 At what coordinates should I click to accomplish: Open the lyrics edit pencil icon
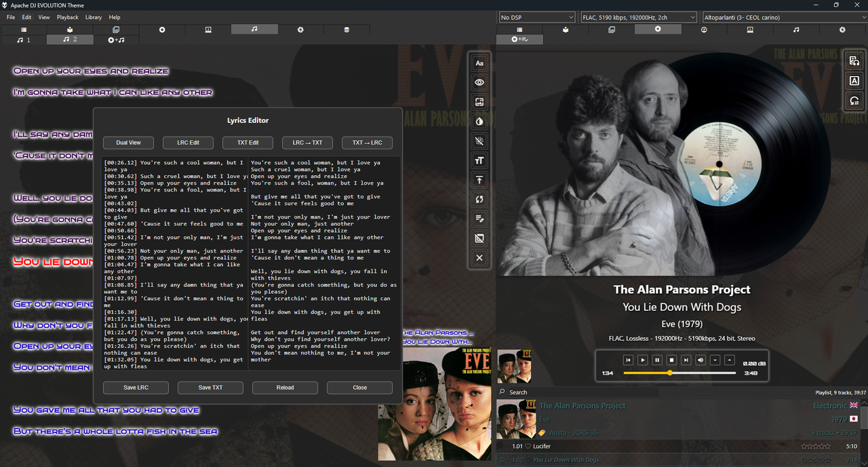[x=479, y=219]
